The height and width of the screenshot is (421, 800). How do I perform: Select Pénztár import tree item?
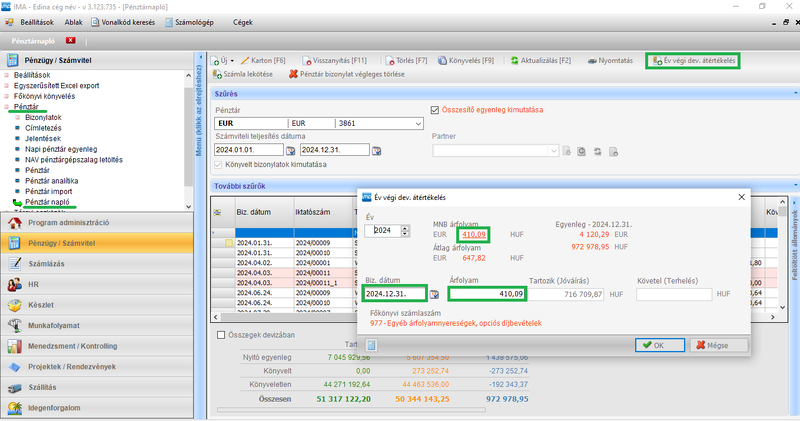point(48,191)
